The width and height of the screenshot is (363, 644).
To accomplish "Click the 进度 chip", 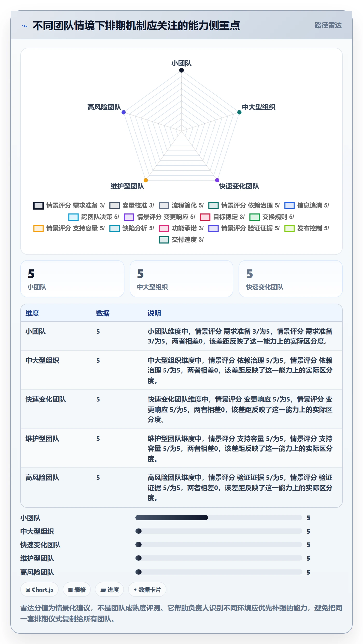I will point(109,590).
